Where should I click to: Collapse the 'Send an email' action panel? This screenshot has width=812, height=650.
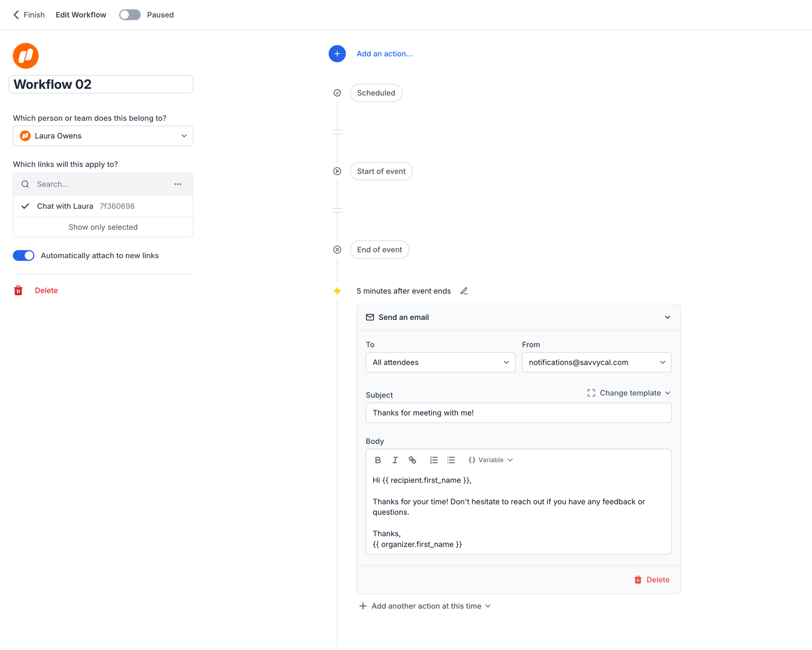coord(667,317)
